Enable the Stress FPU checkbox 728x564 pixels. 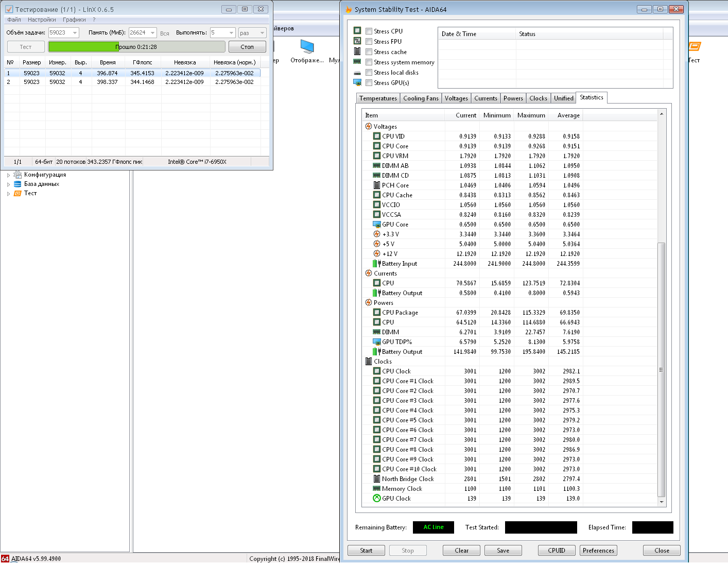pyautogui.click(x=369, y=41)
